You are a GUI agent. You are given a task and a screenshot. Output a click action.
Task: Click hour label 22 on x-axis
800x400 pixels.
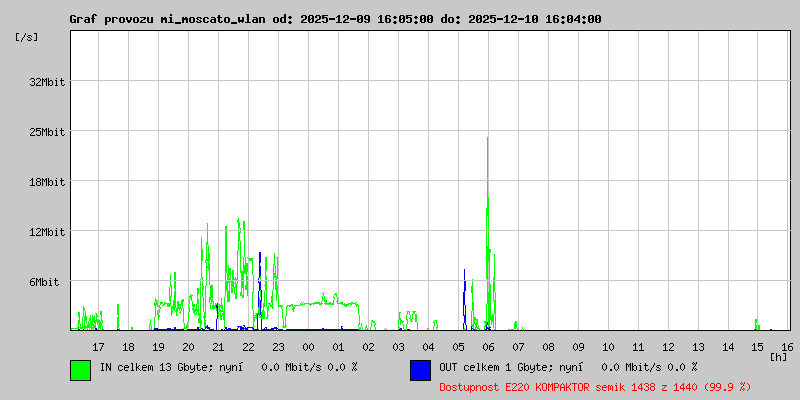click(x=248, y=347)
